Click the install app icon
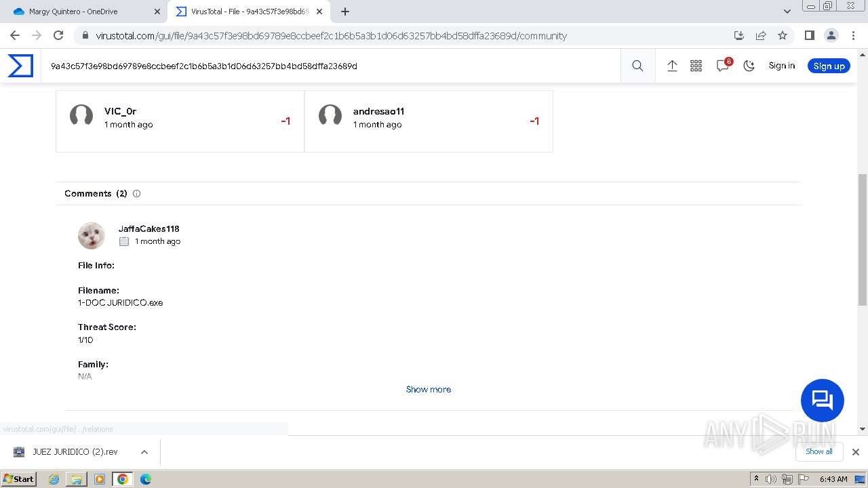 pyautogui.click(x=739, y=35)
